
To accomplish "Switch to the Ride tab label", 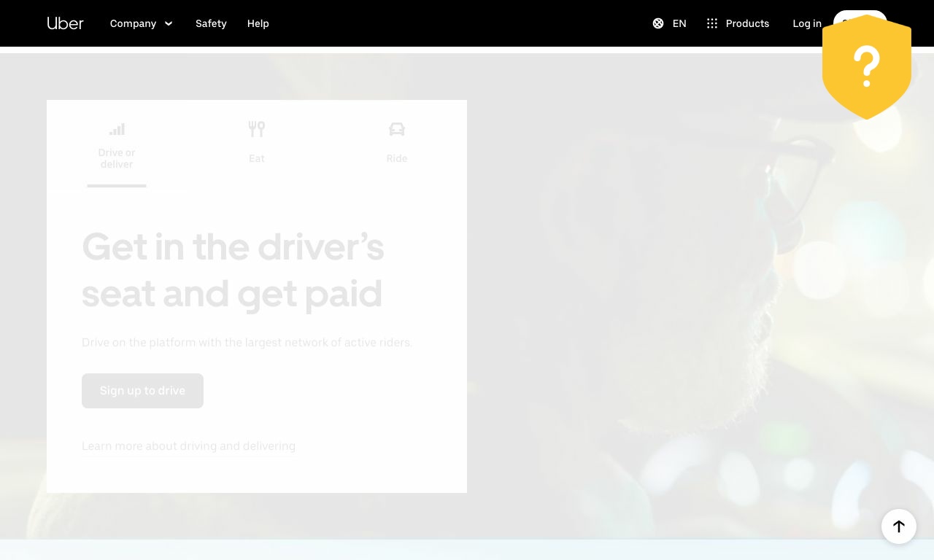I will [x=397, y=158].
